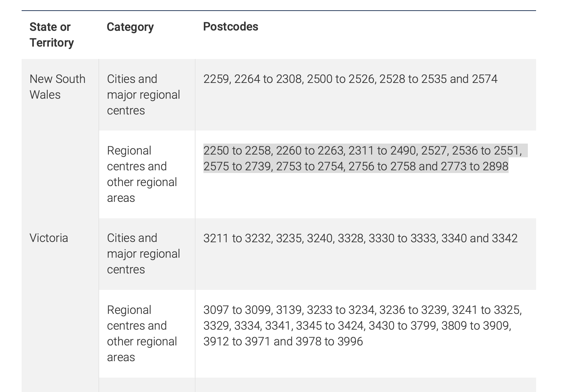Click the "3097 to 3099" postcode range
This screenshot has height=392, width=581.
pos(237,310)
